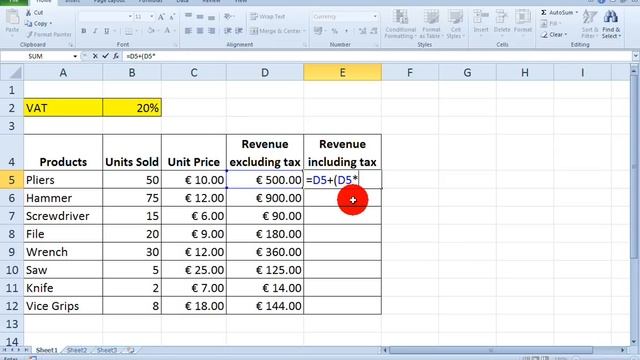Viewport: 640px width, 360px height.
Task: Toggle Wrap Text
Action: (x=268, y=17)
